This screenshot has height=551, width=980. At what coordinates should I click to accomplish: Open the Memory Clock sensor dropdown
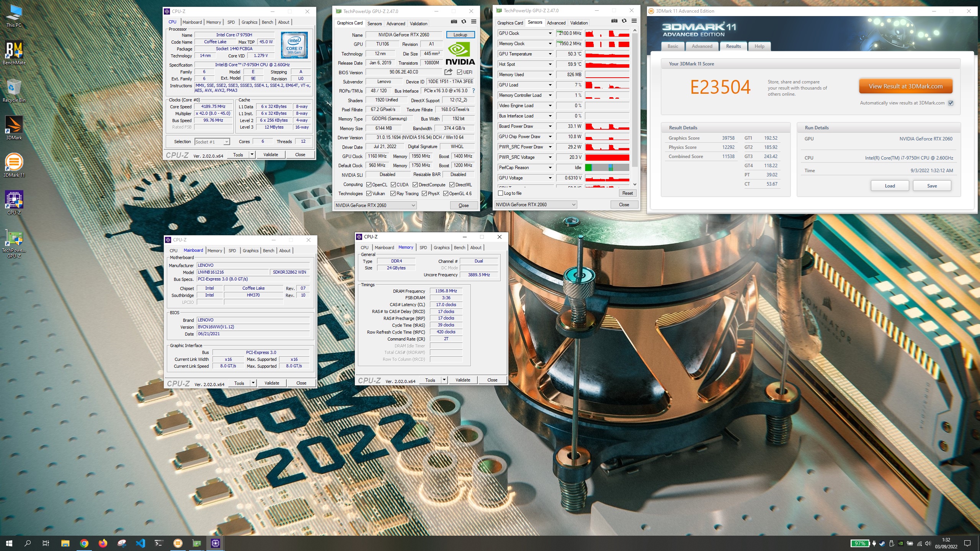[x=550, y=44]
